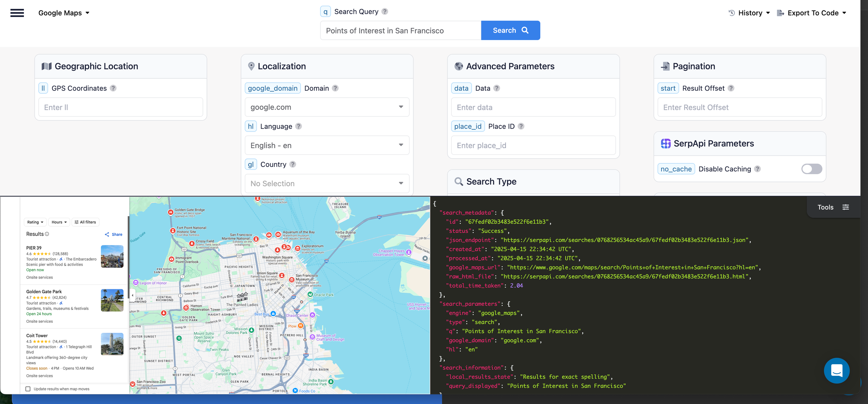Viewport: 868px width, 404px height.
Task: Open the Domain dropdown showing google.com
Action: coord(326,107)
